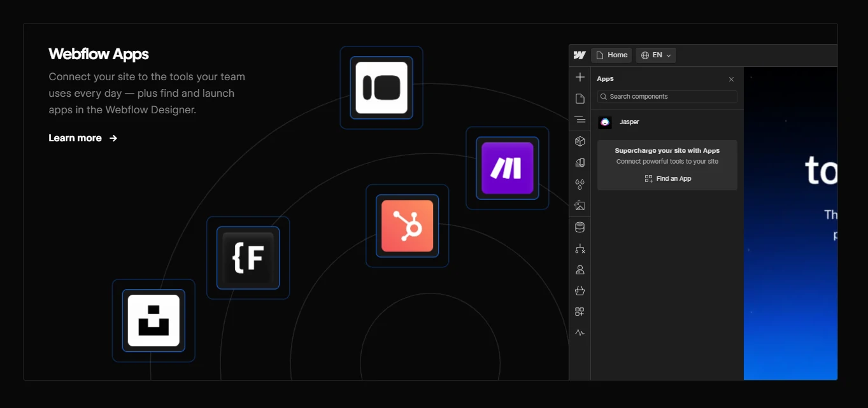Screen dimensions: 868x408
Task: Open the Add elements panel (plus icon)
Action: click(x=580, y=77)
